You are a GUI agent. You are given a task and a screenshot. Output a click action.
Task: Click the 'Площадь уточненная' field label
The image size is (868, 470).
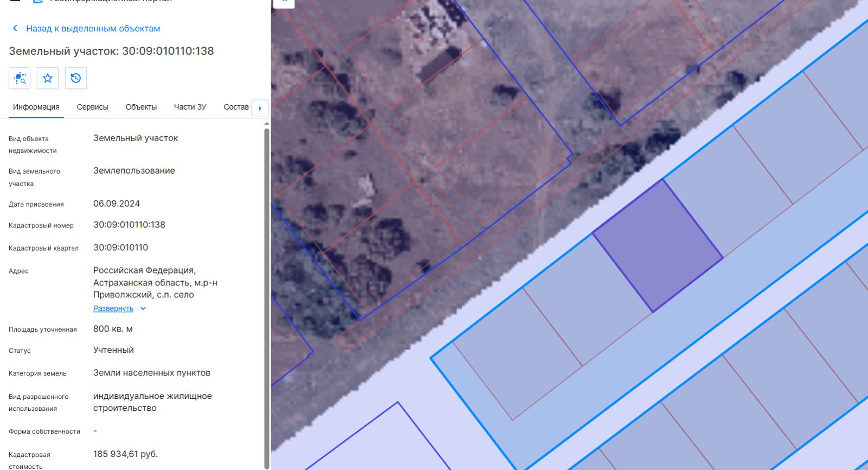[43, 329]
